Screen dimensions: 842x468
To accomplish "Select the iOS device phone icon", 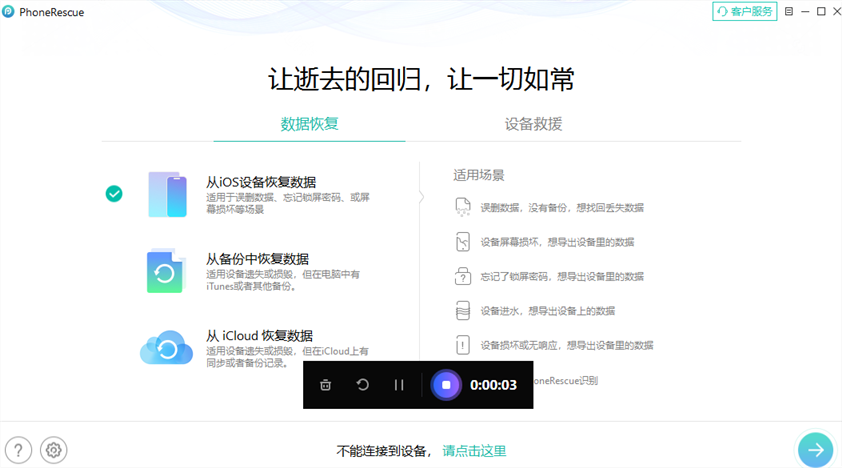I will (x=168, y=194).
